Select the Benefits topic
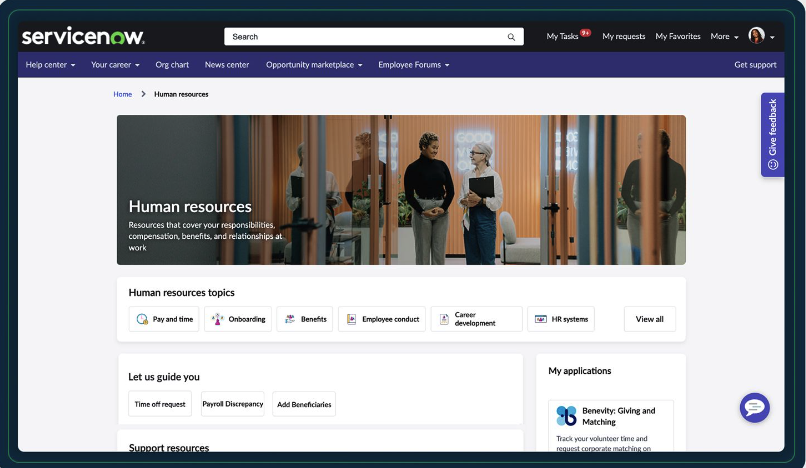 (x=305, y=319)
